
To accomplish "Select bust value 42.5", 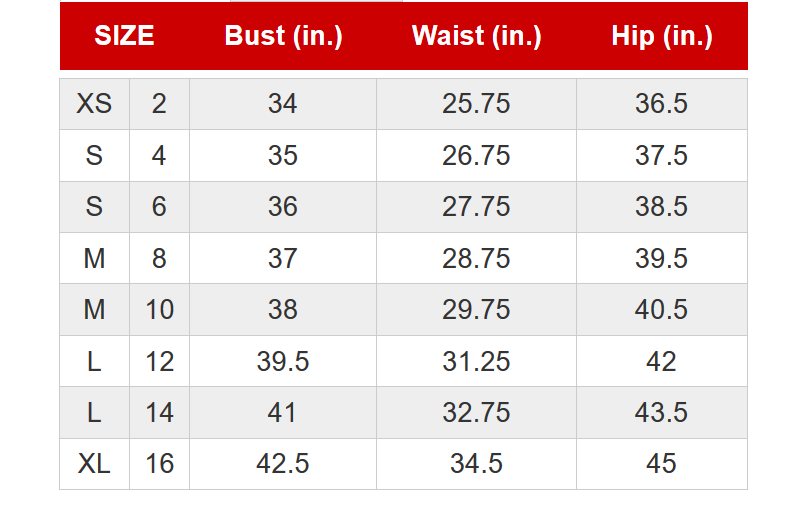I will pos(283,464).
